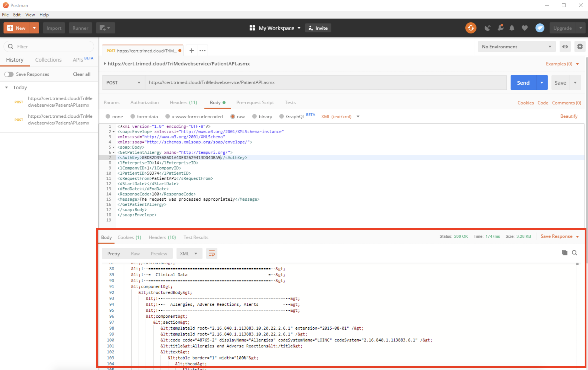The height and width of the screenshot is (370, 588).
Task: Open the user avatar profile
Action: (540, 28)
